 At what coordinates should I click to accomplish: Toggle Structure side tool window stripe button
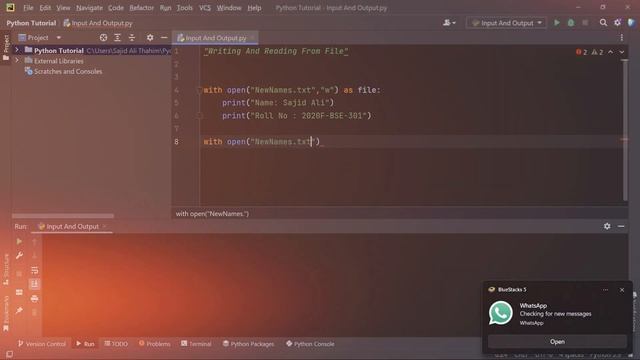[x=6, y=270]
